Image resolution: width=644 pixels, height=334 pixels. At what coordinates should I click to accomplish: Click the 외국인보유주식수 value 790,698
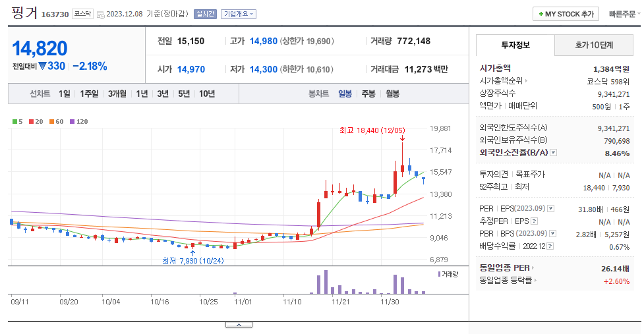coord(616,141)
